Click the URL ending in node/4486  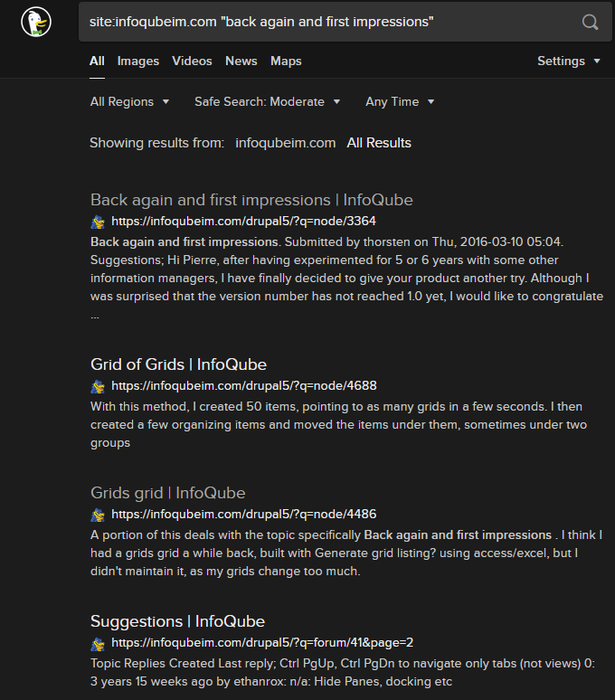[244, 515]
